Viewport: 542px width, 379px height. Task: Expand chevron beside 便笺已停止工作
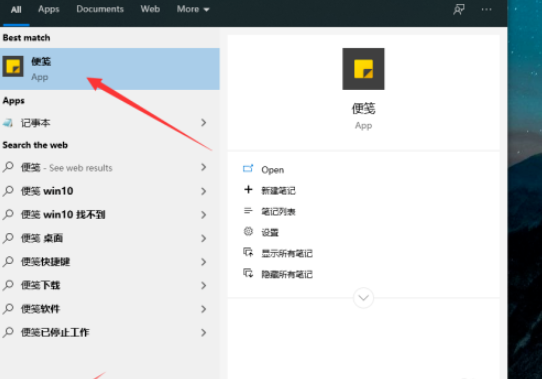click(204, 332)
